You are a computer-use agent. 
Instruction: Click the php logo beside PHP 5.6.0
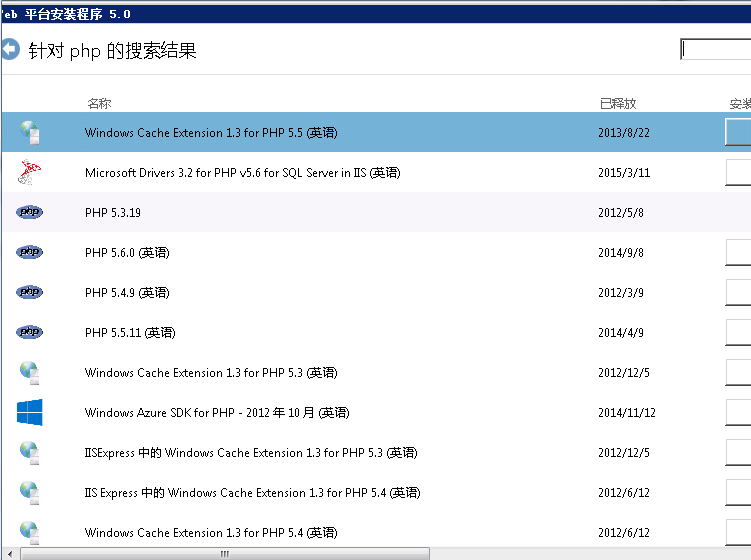pyautogui.click(x=30, y=252)
